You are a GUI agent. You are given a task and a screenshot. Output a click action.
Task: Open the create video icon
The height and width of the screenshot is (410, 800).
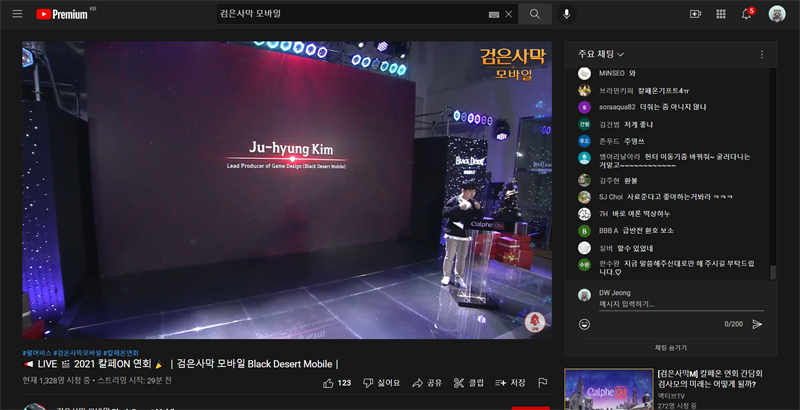tap(695, 14)
